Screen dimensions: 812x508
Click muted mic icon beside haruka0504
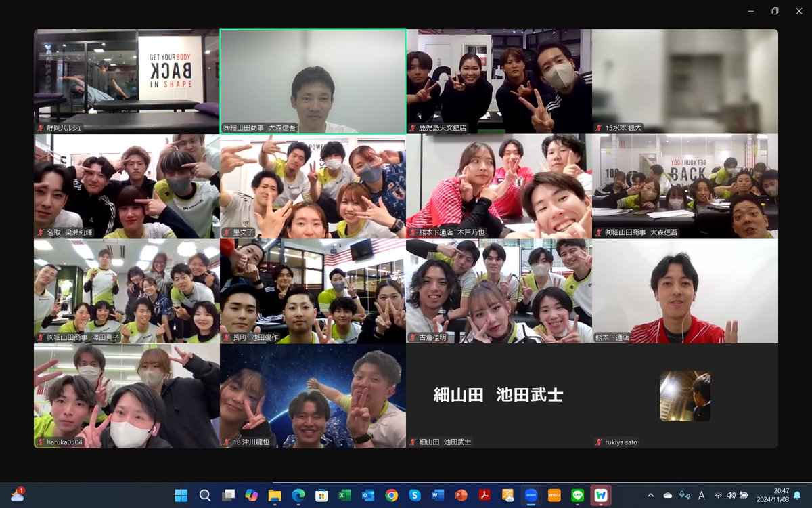41,442
